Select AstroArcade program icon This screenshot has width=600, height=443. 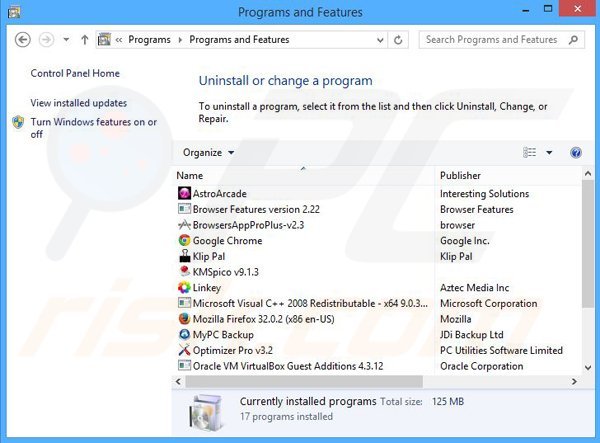[x=184, y=193]
